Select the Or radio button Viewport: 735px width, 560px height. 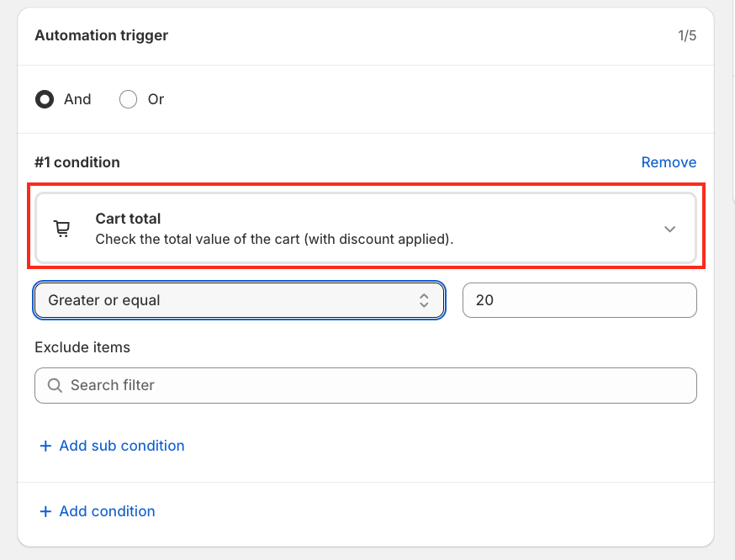click(128, 99)
